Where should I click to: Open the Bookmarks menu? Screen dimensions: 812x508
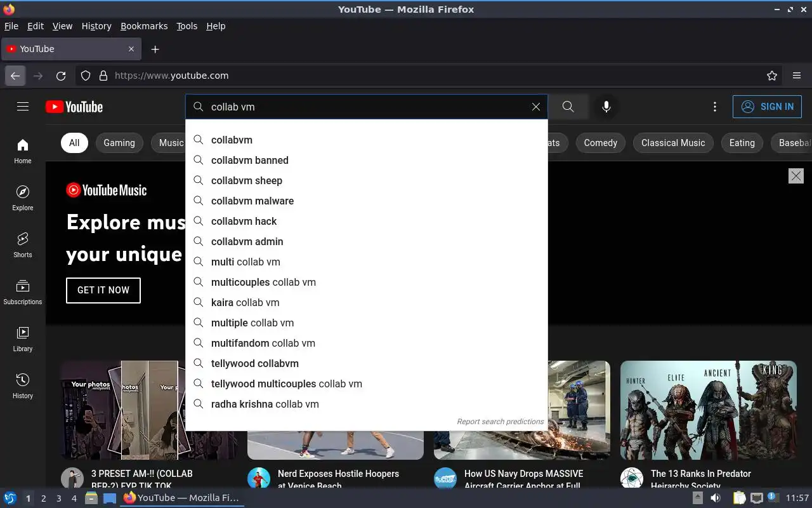pyautogui.click(x=144, y=26)
